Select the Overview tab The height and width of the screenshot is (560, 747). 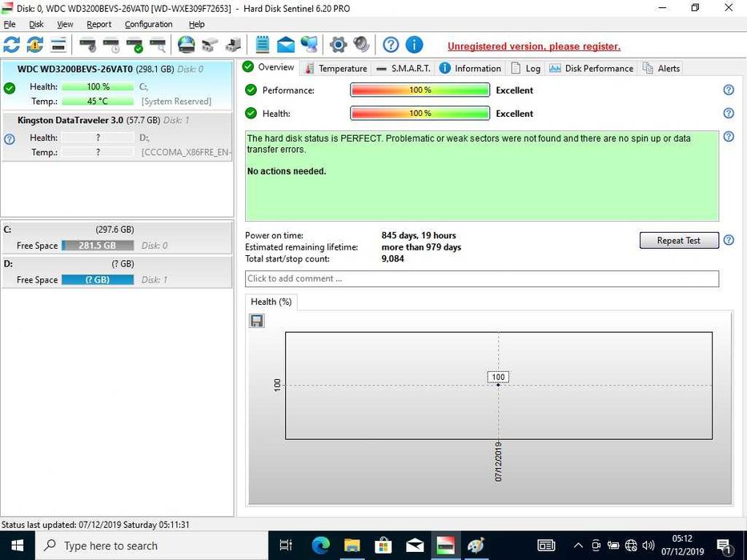pos(269,67)
